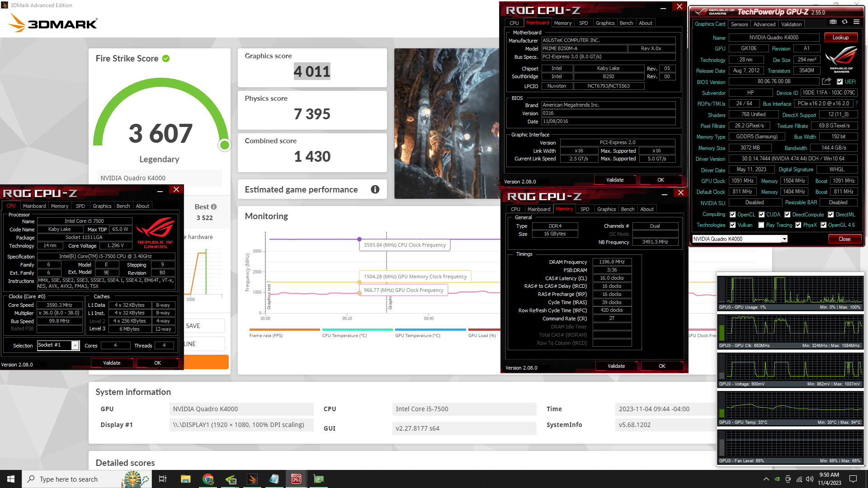Click the Fan Level sensor graph
This screenshot has height=488, width=868.
(790, 447)
